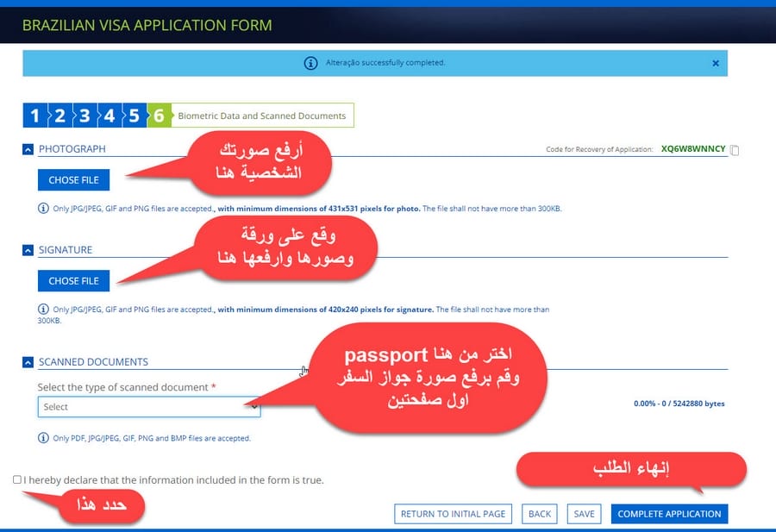Collapse the Photograph section
The width and height of the screenshot is (776, 532).
click(28, 149)
